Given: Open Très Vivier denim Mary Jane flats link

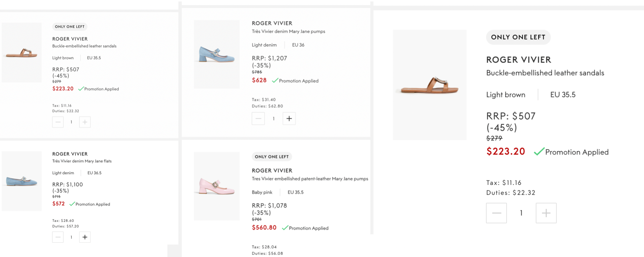Looking at the screenshot, I should tap(82, 161).
